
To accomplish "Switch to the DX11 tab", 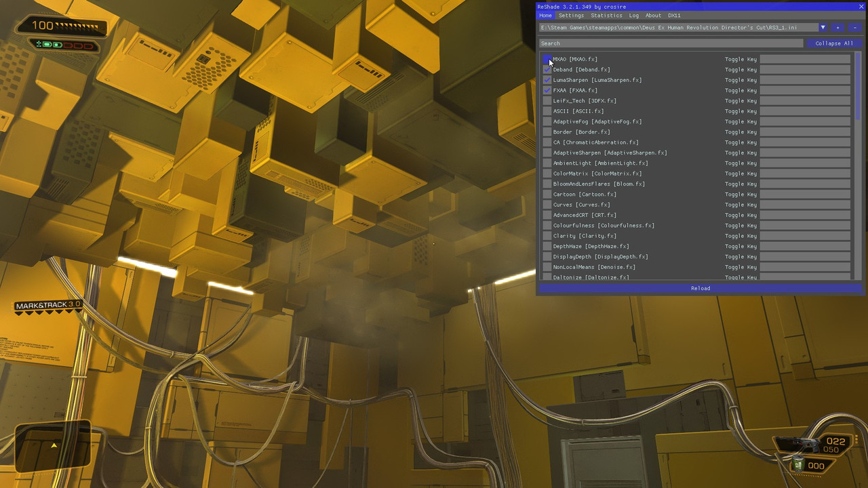I will coord(674,16).
